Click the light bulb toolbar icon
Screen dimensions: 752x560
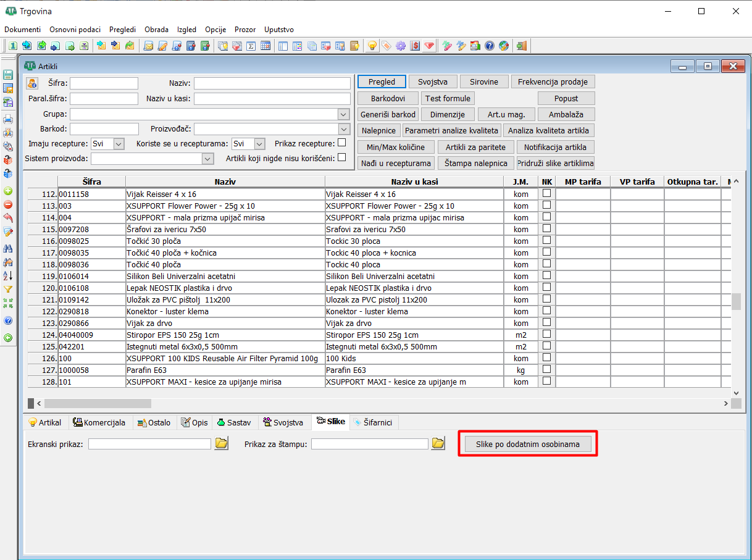tap(372, 46)
